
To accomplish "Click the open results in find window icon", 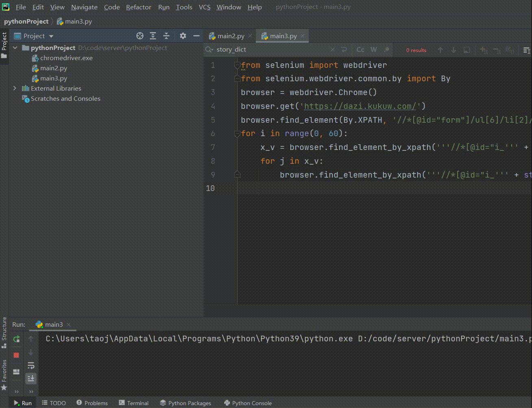I will 467,50.
